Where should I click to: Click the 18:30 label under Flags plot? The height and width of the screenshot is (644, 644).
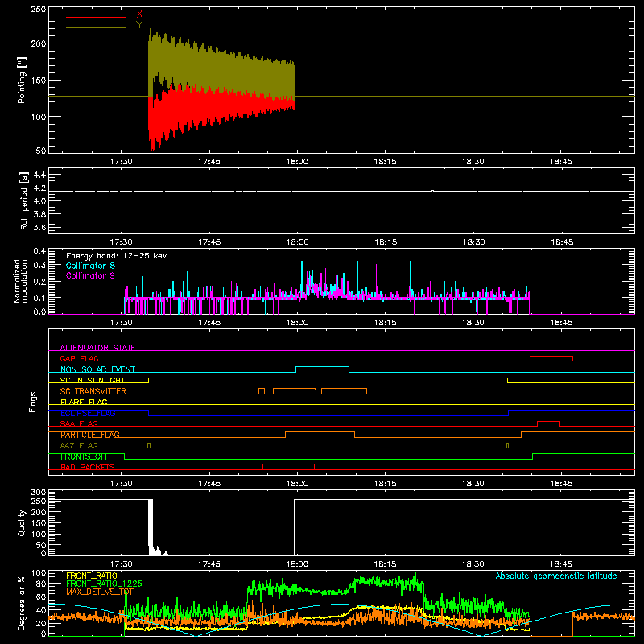pos(473,484)
